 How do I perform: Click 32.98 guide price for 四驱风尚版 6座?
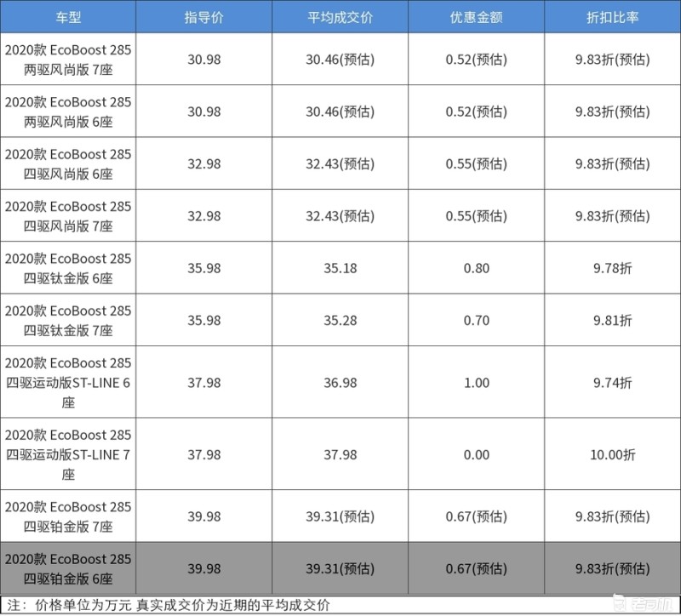pos(204,163)
